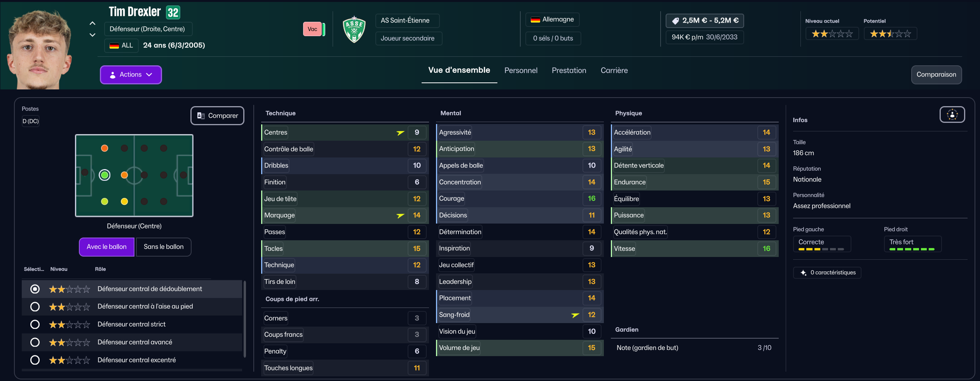Go to next player with down chevron
This screenshot has height=381, width=980.
point(92,35)
